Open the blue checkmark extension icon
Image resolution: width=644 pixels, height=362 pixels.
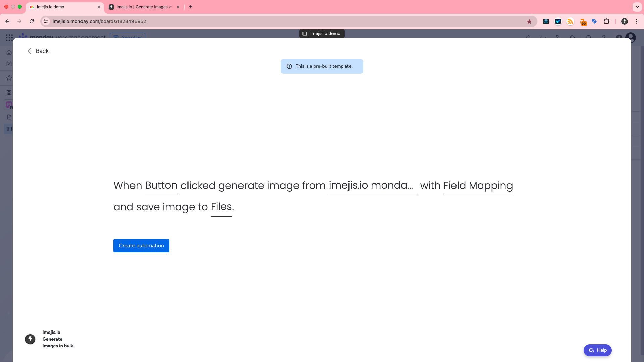558,21
